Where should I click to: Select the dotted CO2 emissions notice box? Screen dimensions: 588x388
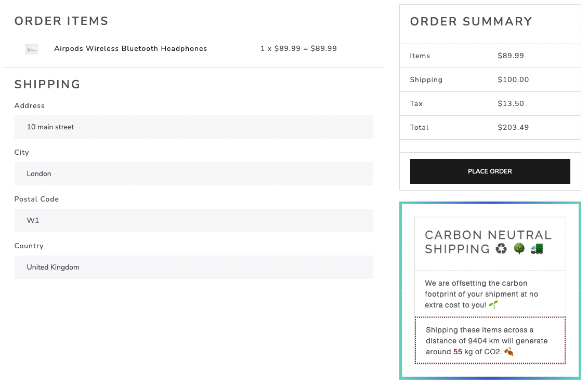click(490, 341)
